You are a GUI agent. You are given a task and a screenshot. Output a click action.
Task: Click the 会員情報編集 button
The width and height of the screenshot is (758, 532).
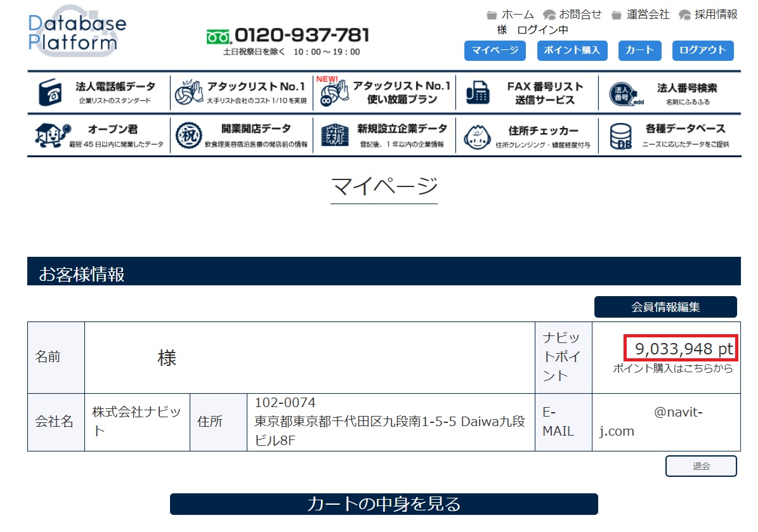pyautogui.click(x=665, y=307)
